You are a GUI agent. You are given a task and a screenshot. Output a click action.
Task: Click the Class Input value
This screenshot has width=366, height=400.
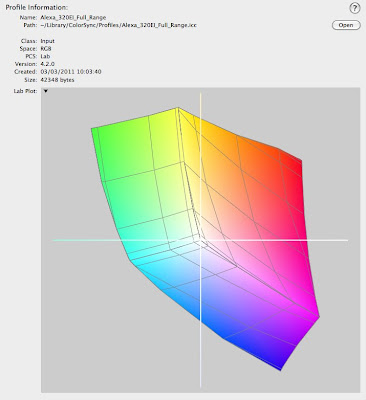tap(48, 41)
